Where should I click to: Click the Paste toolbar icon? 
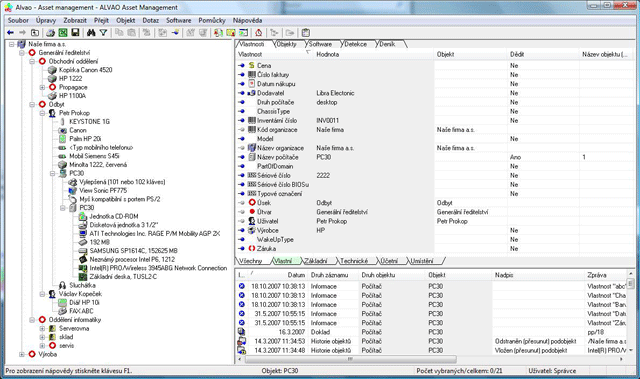click(x=131, y=33)
